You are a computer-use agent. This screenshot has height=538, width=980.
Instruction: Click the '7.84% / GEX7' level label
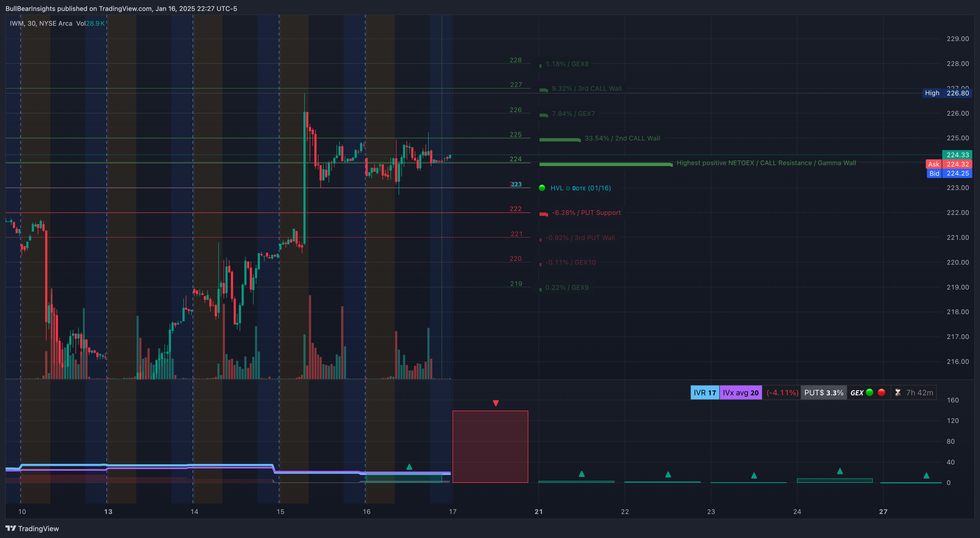coord(573,114)
